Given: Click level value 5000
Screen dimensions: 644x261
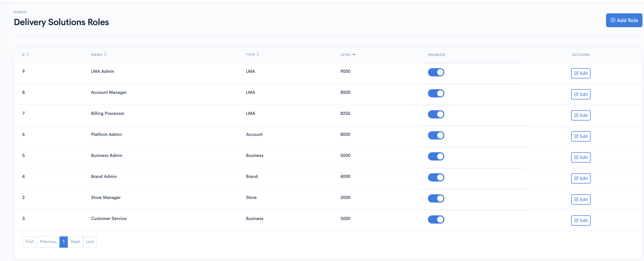Looking at the screenshot, I should [x=345, y=155].
